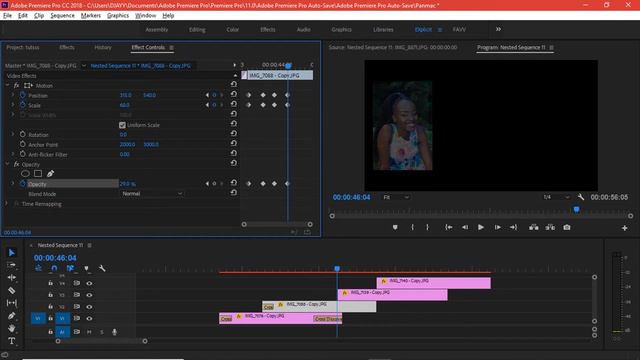Select the Type tool
Screen dimensions: 640x360
click(11, 340)
